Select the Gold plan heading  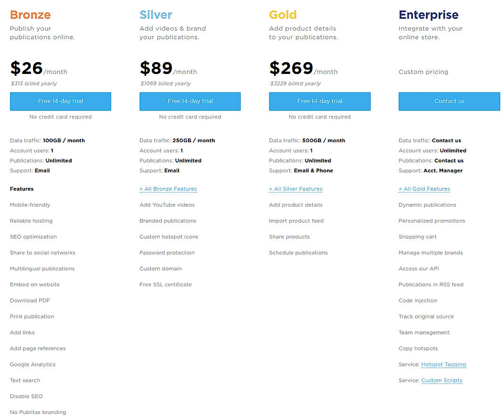(x=283, y=15)
